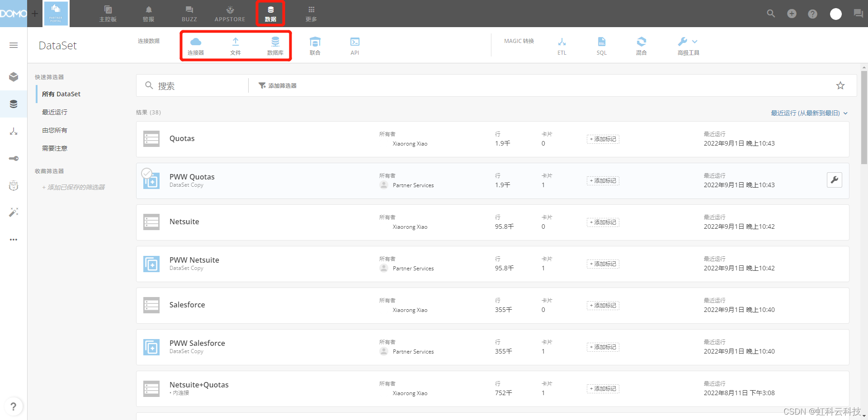Open the PWW Salesforce dataset
Viewport: 868px width, 420px height.
pyautogui.click(x=197, y=343)
